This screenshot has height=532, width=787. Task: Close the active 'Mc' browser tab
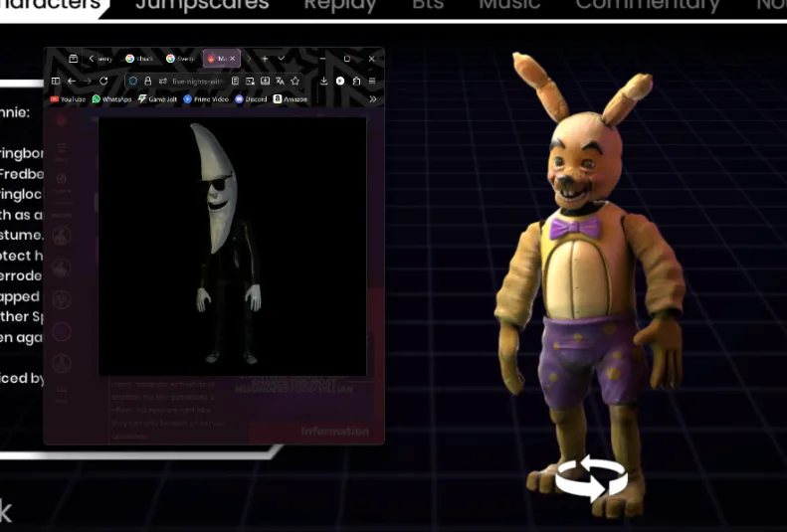[233, 59]
